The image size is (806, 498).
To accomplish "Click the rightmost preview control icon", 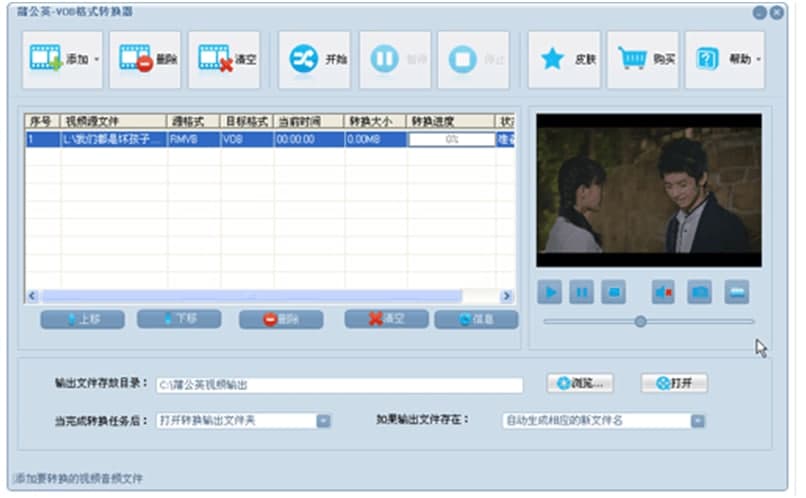I will coord(737,292).
